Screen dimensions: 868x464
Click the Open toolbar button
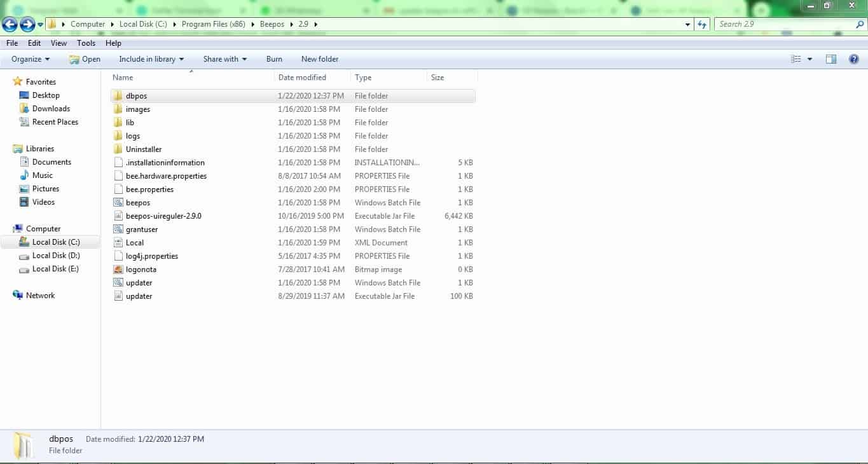pyautogui.click(x=85, y=59)
